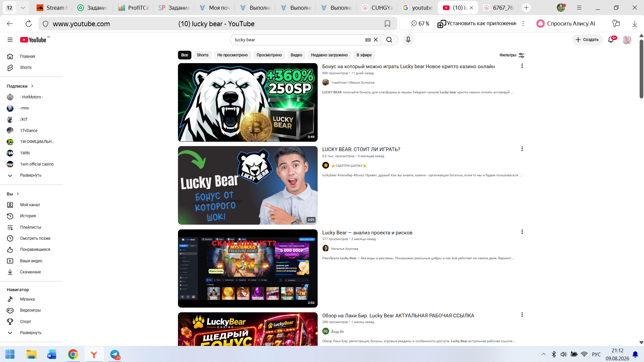Open browser tab list dropdown arrow
644x362 pixels.
(x=23, y=8)
